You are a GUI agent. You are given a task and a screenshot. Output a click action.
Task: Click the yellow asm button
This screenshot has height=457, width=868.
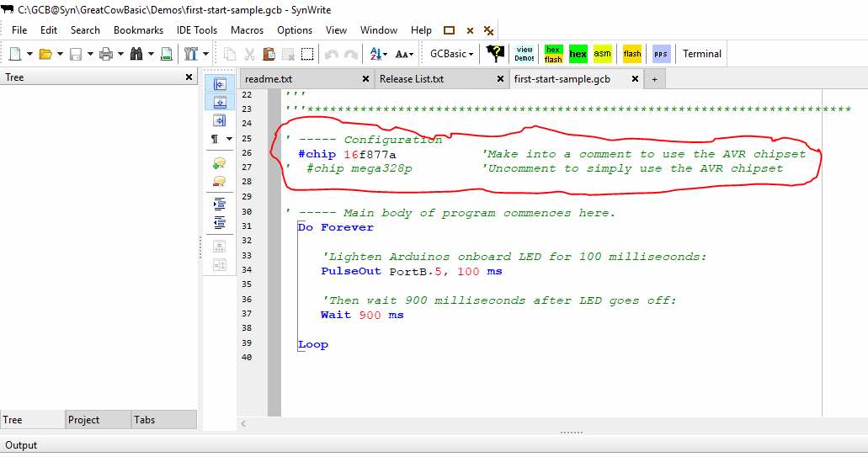tap(602, 54)
